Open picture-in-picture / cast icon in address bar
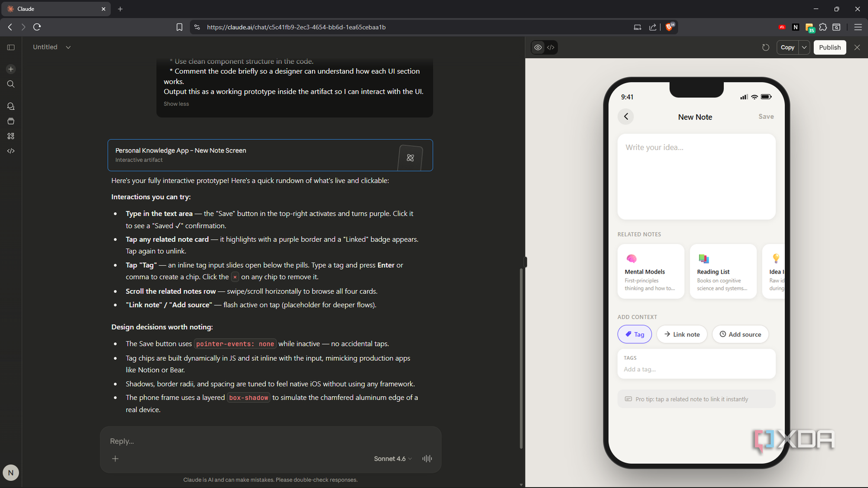The image size is (868, 488). [x=638, y=27]
